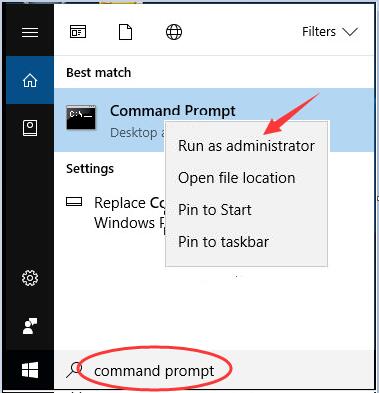The height and width of the screenshot is (393, 379).
Task: Open the Command Prompt best match result
Action: pyautogui.click(x=213, y=120)
